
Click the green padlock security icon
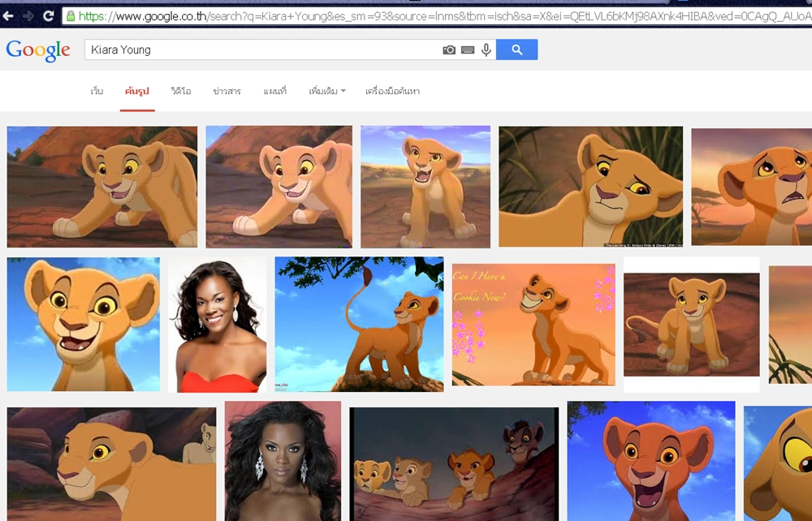tap(71, 16)
